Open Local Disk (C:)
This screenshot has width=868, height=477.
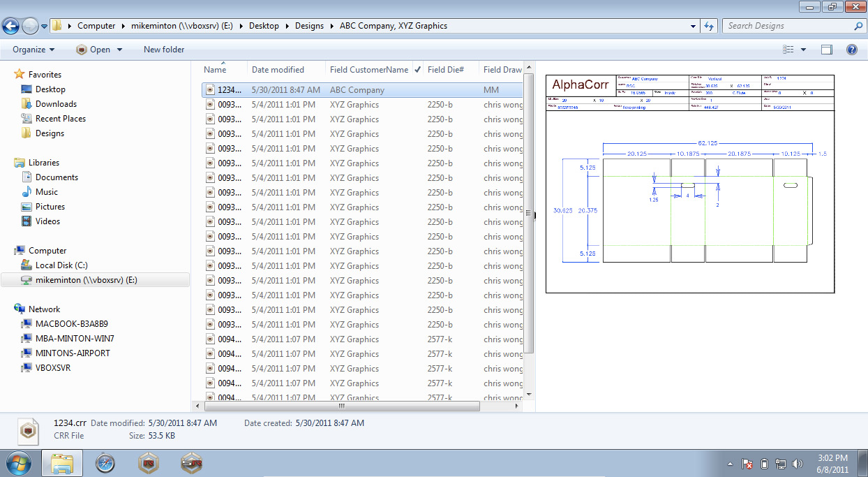point(61,265)
